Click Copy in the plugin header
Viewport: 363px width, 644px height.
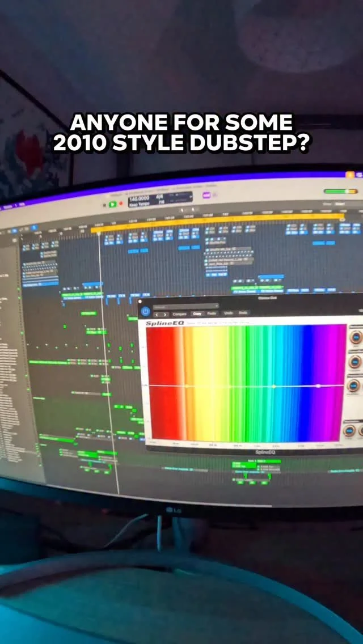[x=197, y=314]
